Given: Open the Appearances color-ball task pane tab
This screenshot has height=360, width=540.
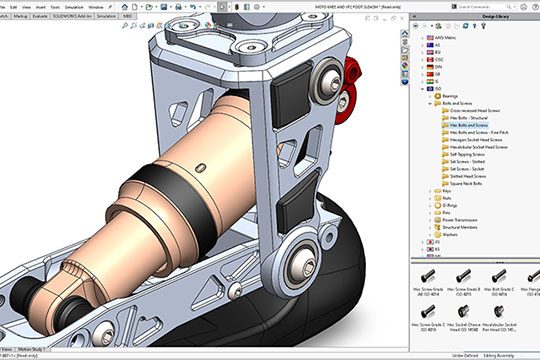Looking at the screenshot, I should point(405,65).
